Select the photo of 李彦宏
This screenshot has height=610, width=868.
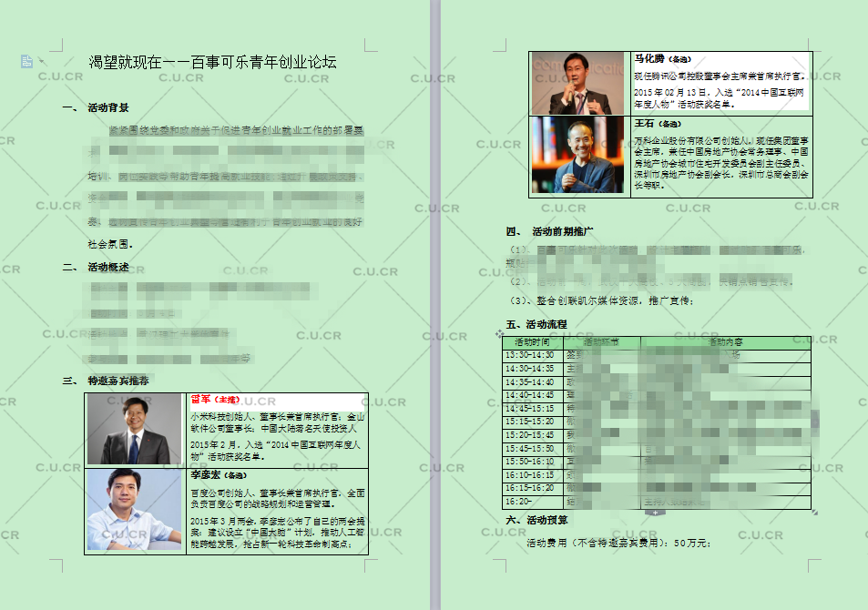point(135,510)
